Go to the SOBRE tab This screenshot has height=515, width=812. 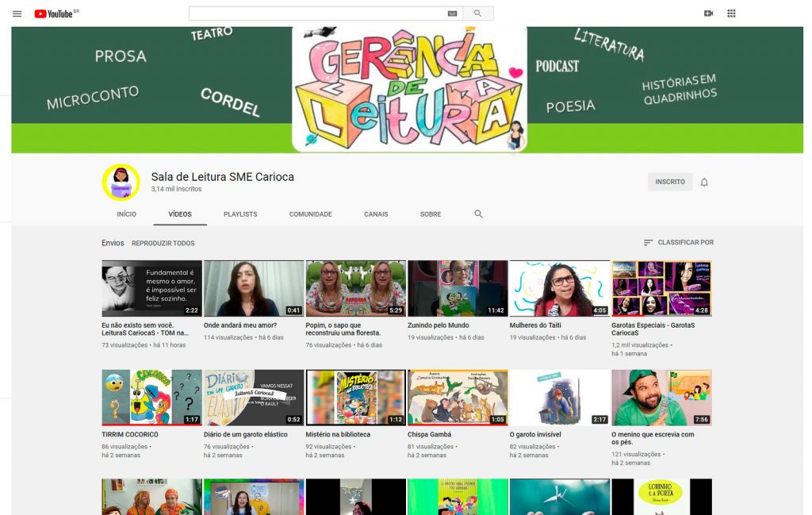pos(431,214)
